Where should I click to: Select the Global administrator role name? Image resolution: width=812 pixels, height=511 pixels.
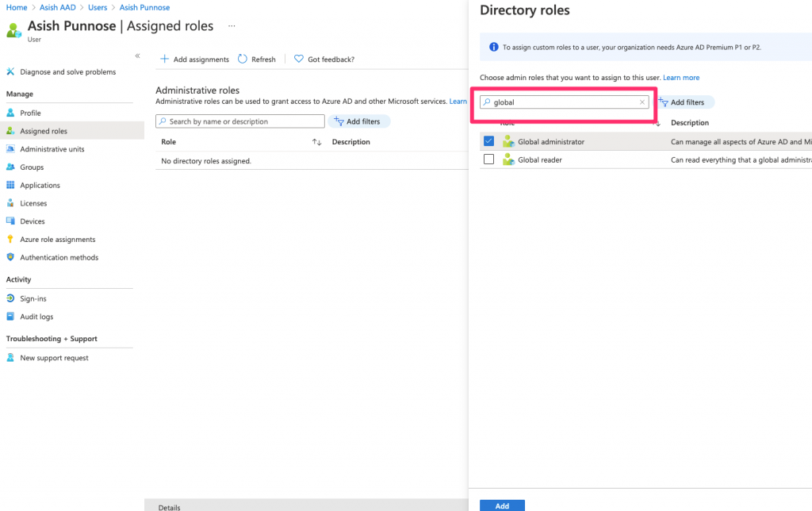[x=551, y=142]
